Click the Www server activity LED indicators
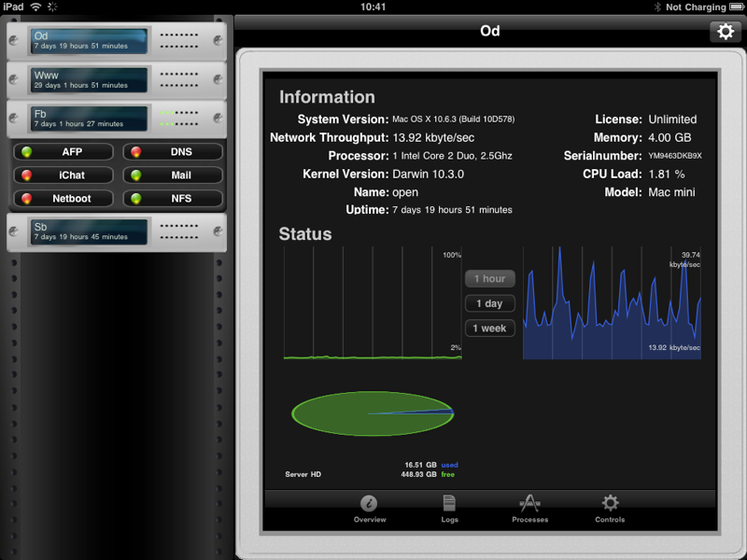 click(x=179, y=80)
